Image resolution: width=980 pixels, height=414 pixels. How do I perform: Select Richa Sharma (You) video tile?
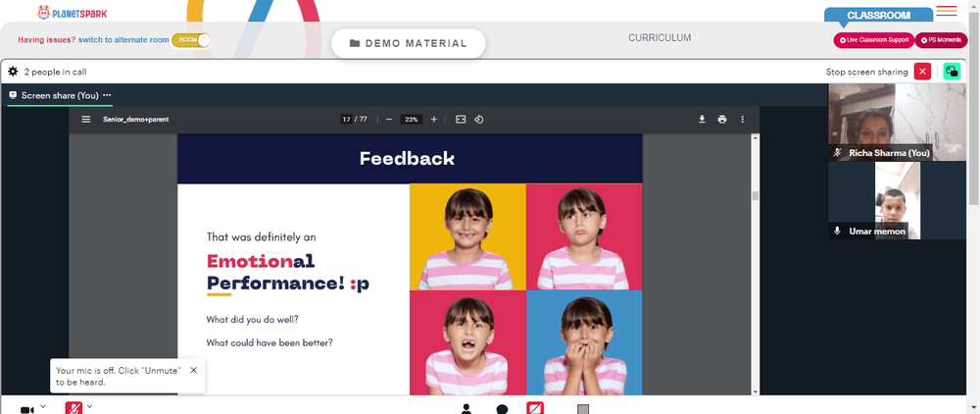click(x=897, y=122)
